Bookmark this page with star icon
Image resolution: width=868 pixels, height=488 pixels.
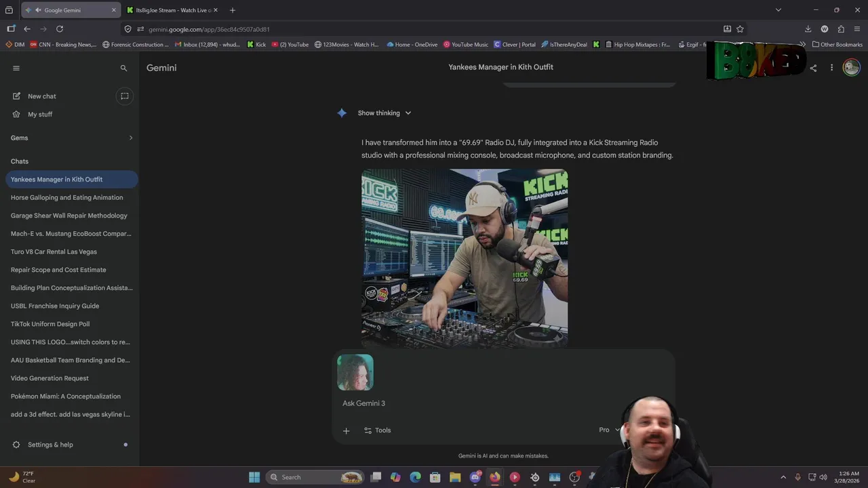pyautogui.click(x=740, y=29)
